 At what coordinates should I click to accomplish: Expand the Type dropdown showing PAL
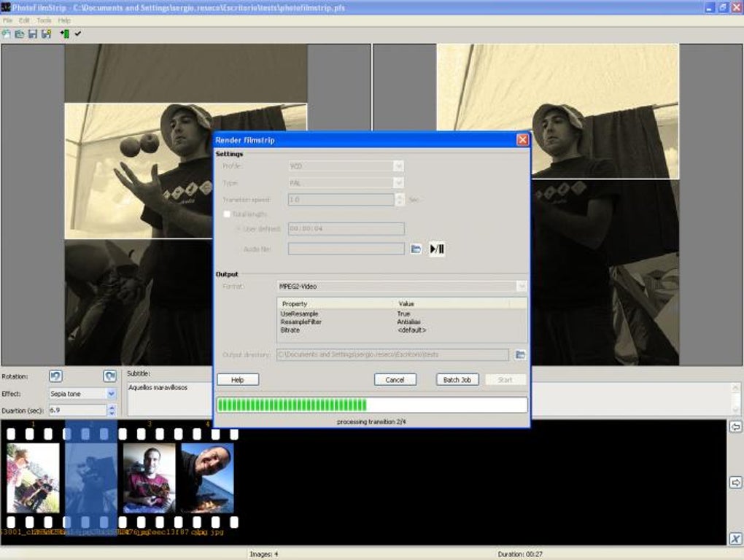click(x=398, y=182)
